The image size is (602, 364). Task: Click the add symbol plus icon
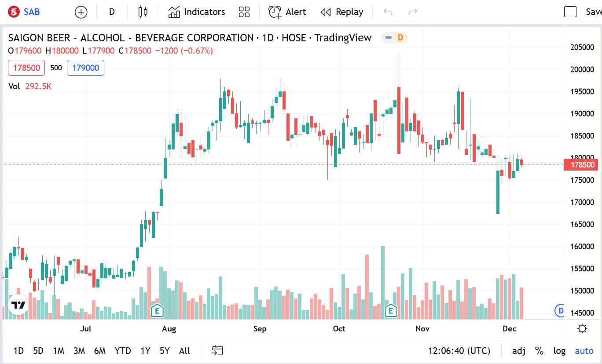coord(81,12)
